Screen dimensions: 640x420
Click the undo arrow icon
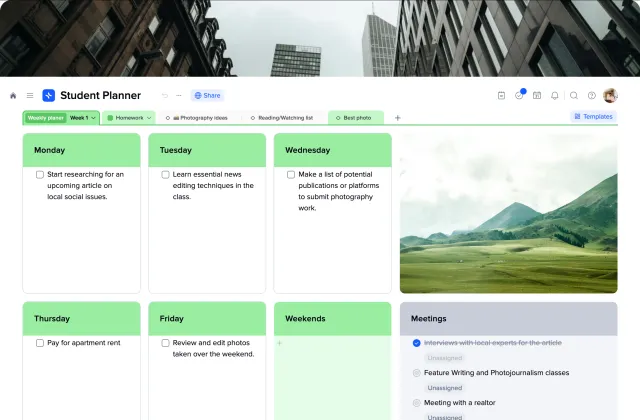point(165,96)
